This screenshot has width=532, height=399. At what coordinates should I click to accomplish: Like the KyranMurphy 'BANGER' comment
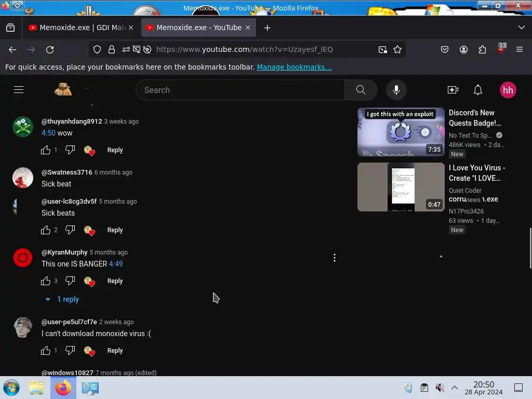46,281
